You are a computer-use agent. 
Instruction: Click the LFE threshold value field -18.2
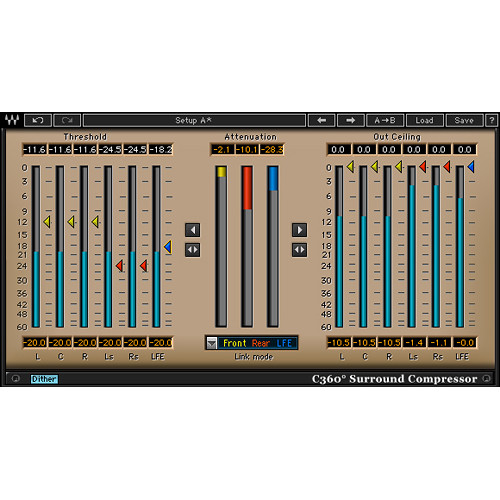pyautogui.click(x=161, y=149)
